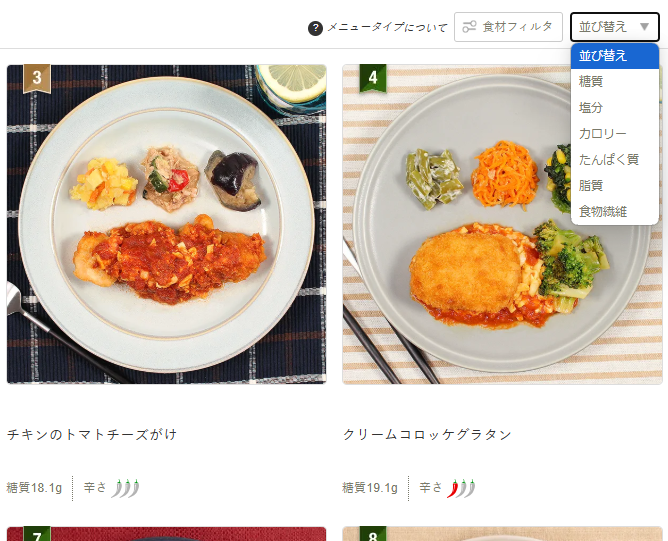The image size is (668, 541).
Task: Open メニュータイプについて link
Action: pos(387,28)
